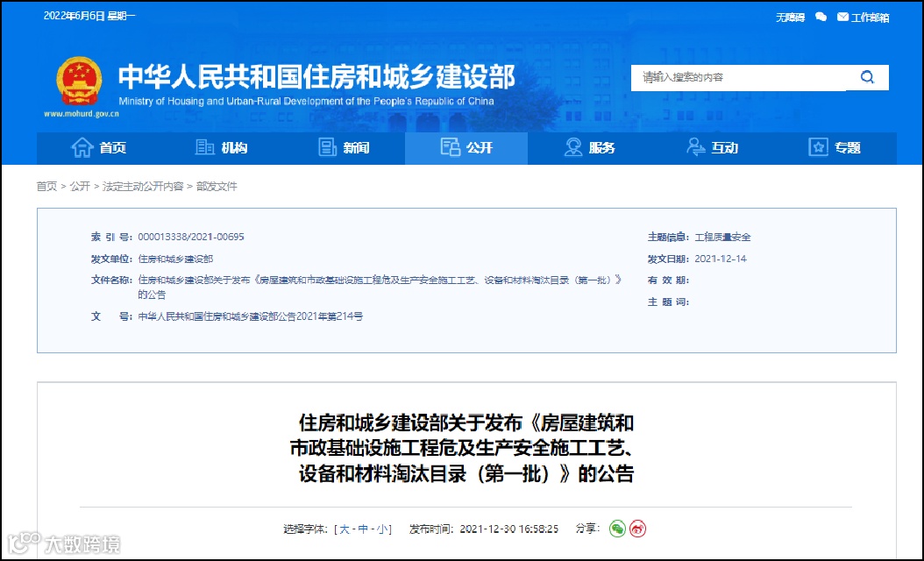924x561 pixels.
Task: Click the www.mohurd.gov.cn site address
Action: coord(81,114)
